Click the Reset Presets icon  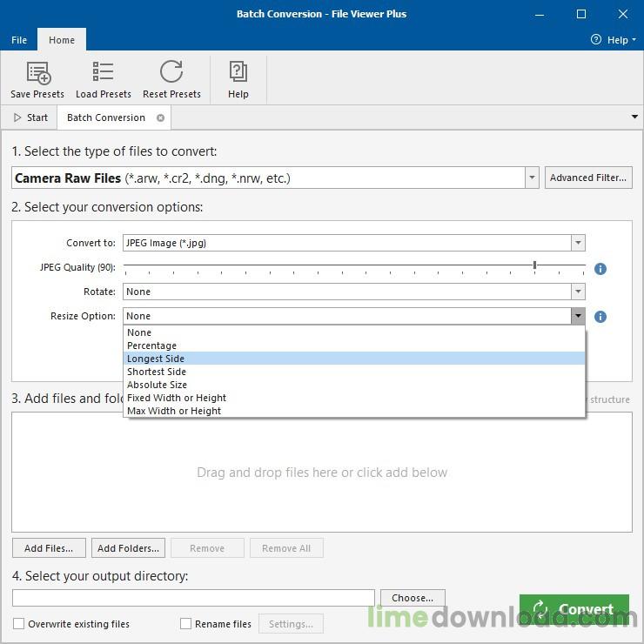pyautogui.click(x=171, y=72)
